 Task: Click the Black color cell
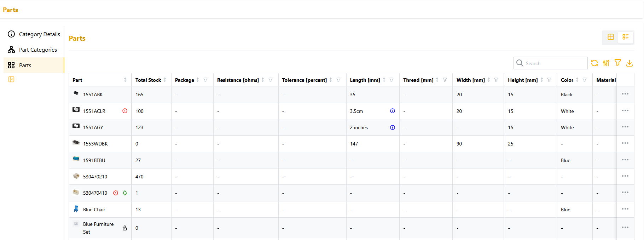pyautogui.click(x=567, y=95)
